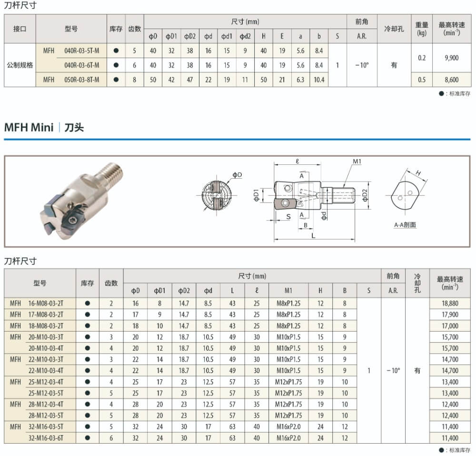Click model '28-M12-03-5T'
The image size is (476, 456).
46,415
